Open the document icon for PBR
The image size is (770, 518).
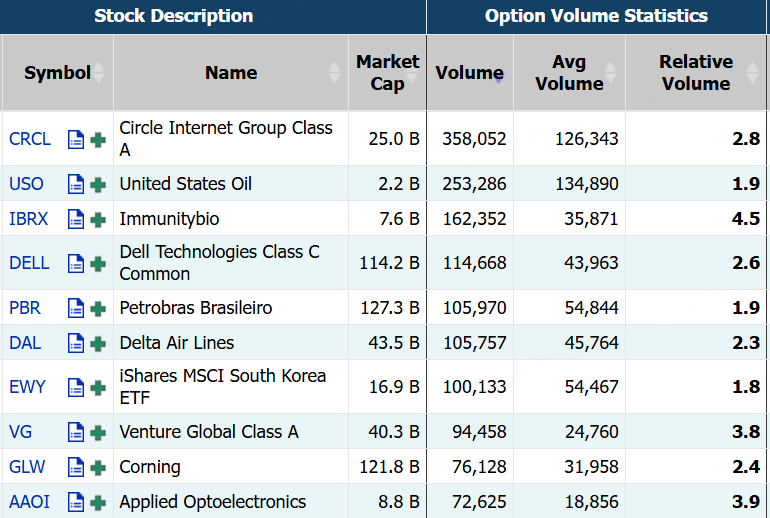(75, 308)
